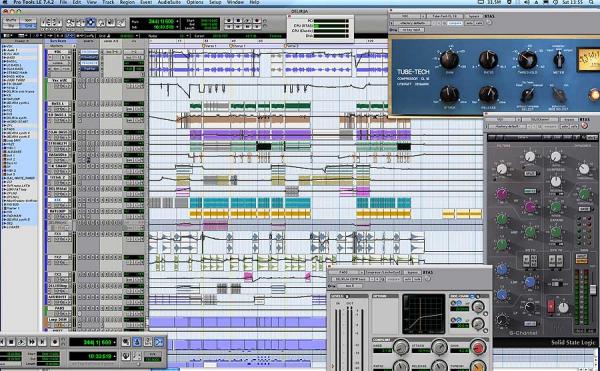The width and height of the screenshot is (600, 371).
Task: Click Record in the floating Transport window
Action: coord(55,342)
